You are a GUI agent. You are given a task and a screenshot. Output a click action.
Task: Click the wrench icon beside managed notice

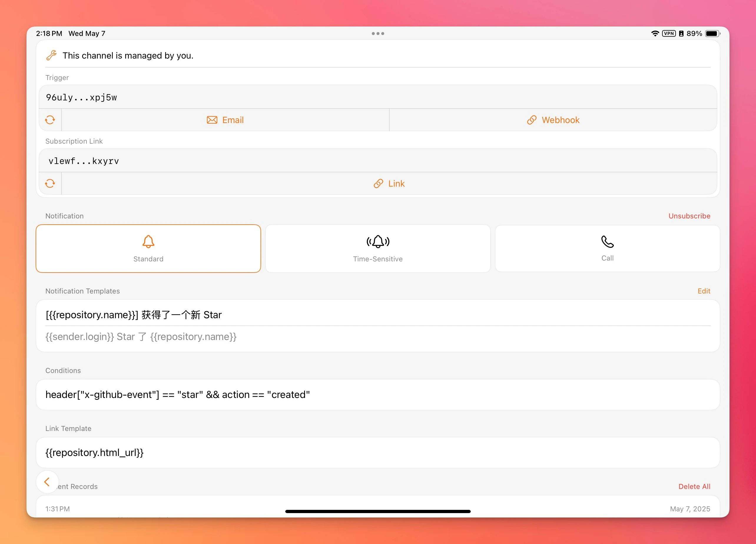[51, 55]
